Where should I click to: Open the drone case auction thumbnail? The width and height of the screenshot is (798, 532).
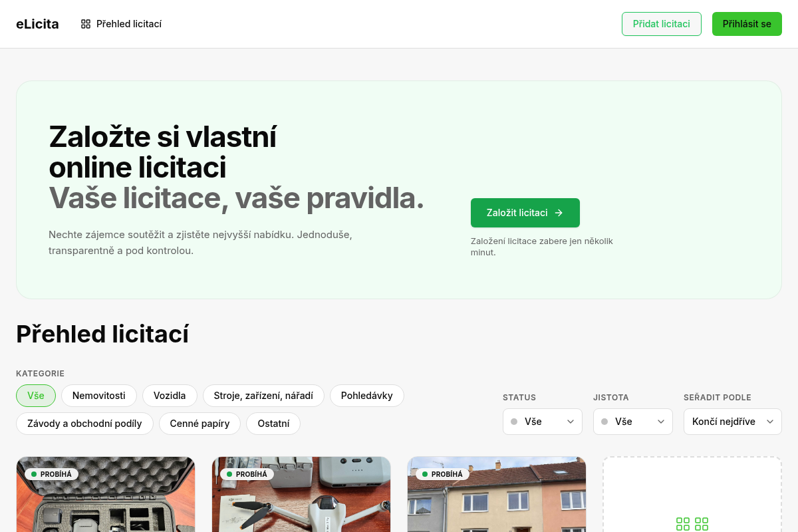coord(106,495)
